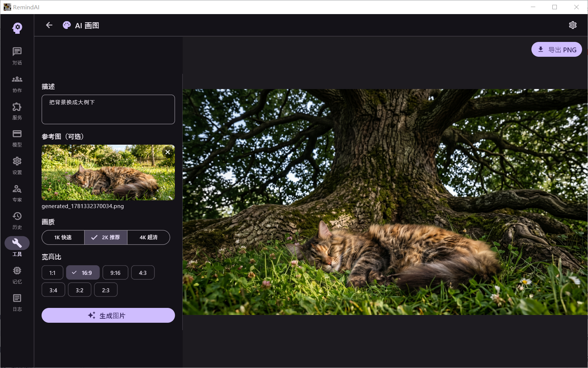Open the 专家 experts section

[17, 193]
